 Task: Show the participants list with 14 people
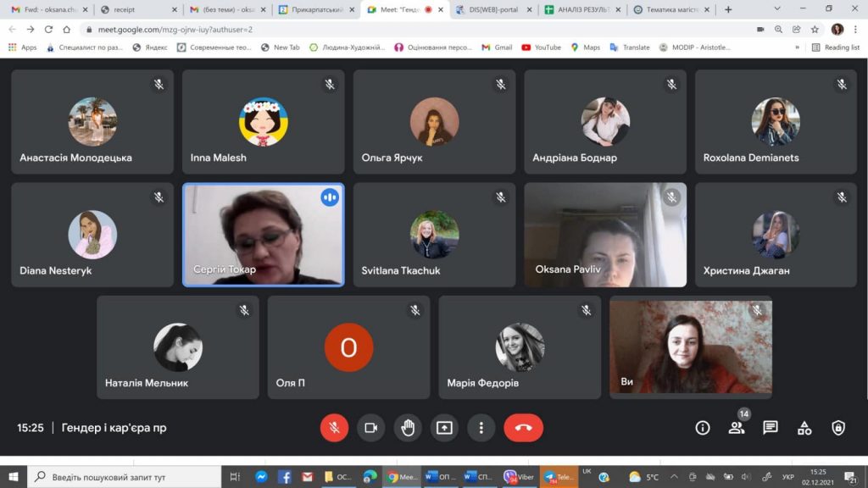pos(736,428)
